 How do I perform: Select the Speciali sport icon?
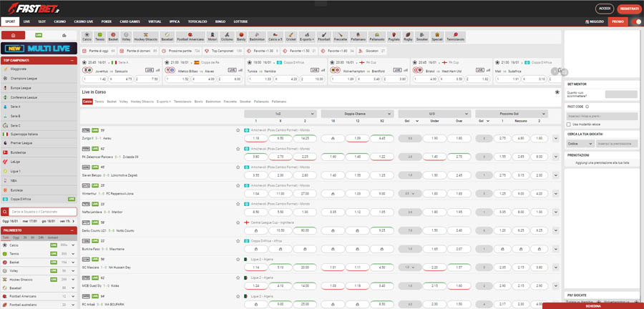[x=437, y=36]
